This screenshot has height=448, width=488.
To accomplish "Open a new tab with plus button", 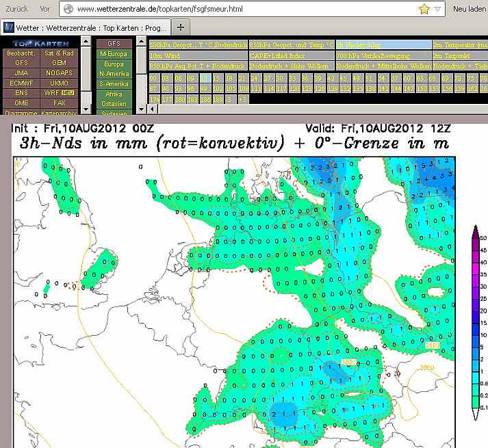I will click(181, 27).
